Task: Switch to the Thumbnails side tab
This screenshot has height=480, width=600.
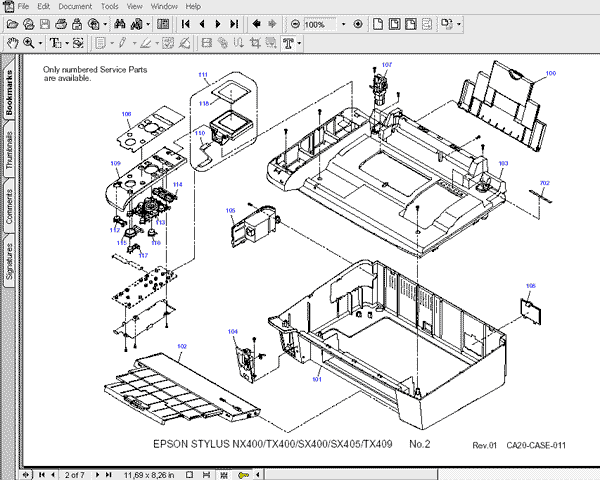Action: pos(9,150)
